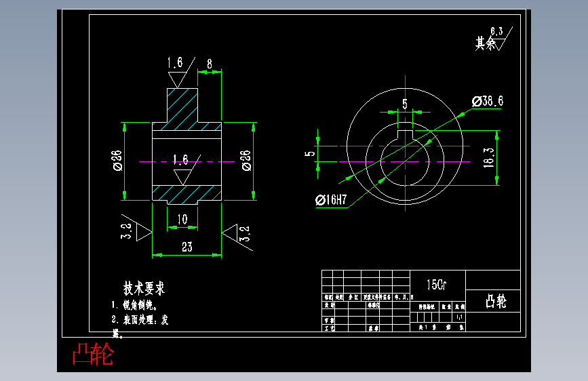This screenshot has width=588, height=381.
Task: Select the note 1. 锐角倒钝。
Action: [134, 305]
